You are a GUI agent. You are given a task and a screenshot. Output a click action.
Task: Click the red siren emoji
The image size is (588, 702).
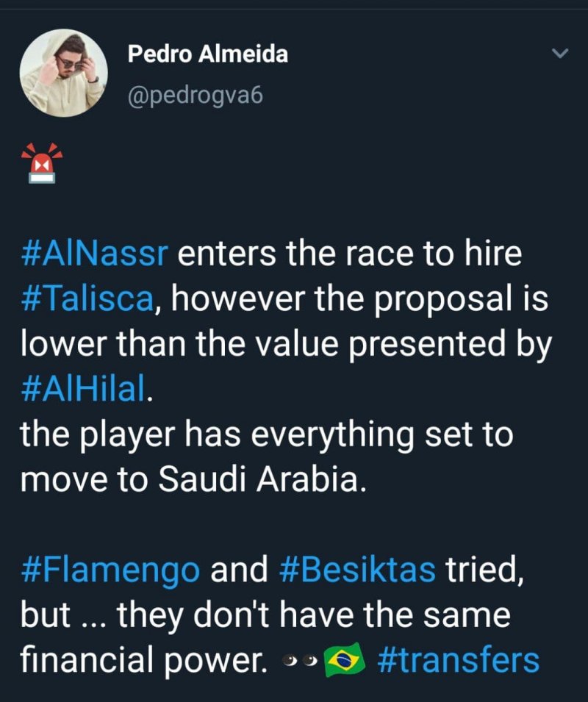point(40,162)
